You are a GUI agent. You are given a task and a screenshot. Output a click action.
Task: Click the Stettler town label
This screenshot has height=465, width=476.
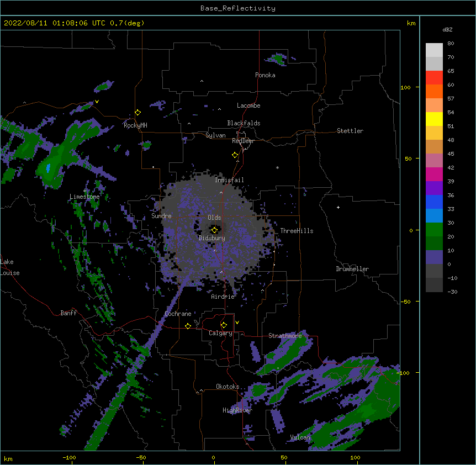click(350, 131)
